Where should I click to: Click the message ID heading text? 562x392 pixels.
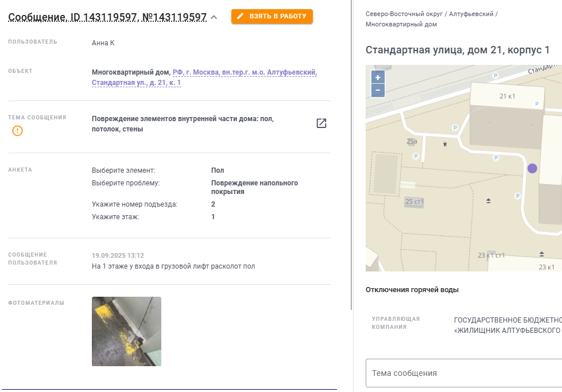[107, 17]
